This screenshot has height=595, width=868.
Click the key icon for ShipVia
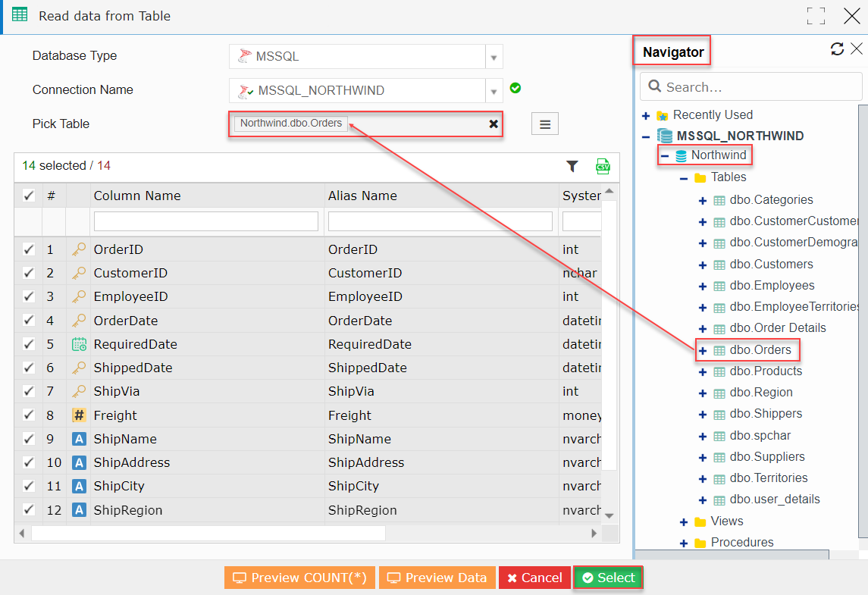(x=79, y=391)
